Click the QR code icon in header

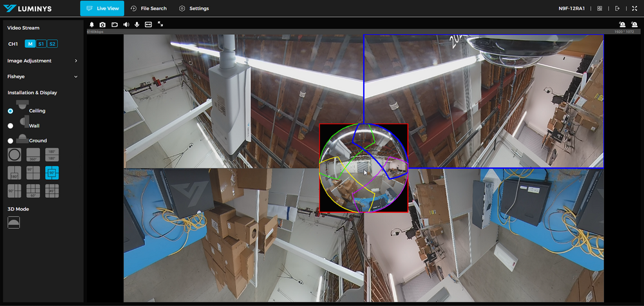coord(600,8)
